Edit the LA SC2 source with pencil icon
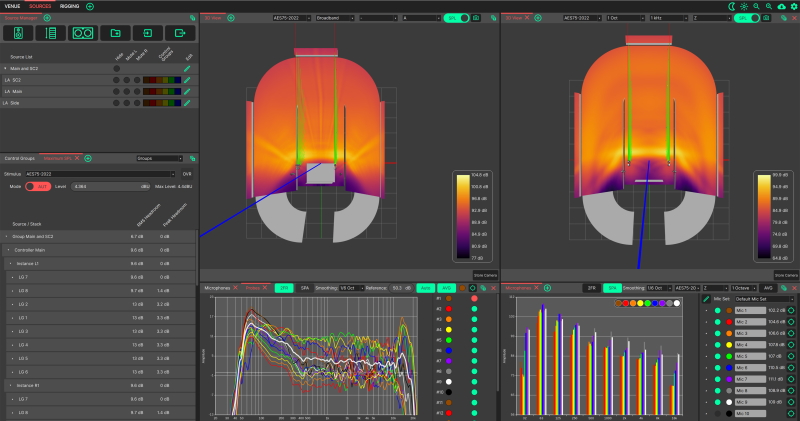 pos(187,79)
